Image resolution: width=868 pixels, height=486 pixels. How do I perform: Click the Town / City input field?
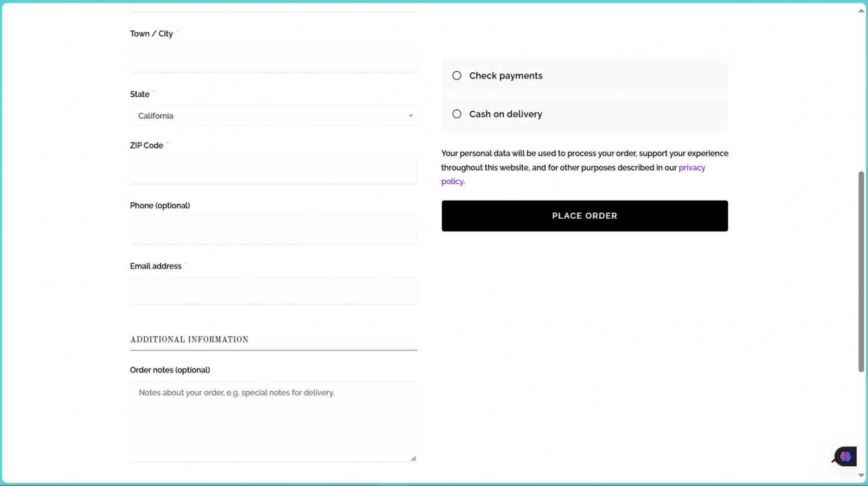click(x=273, y=58)
